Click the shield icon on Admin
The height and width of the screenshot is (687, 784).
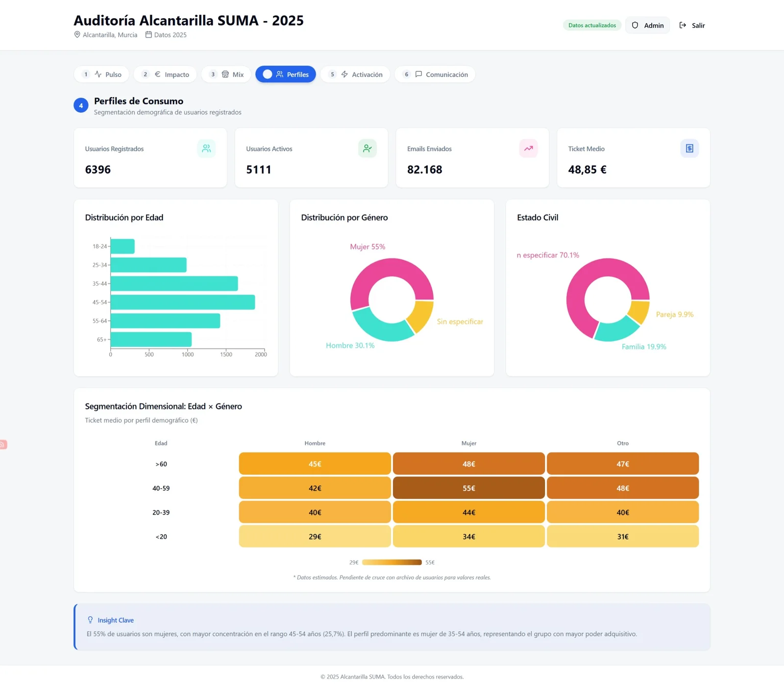[635, 25]
